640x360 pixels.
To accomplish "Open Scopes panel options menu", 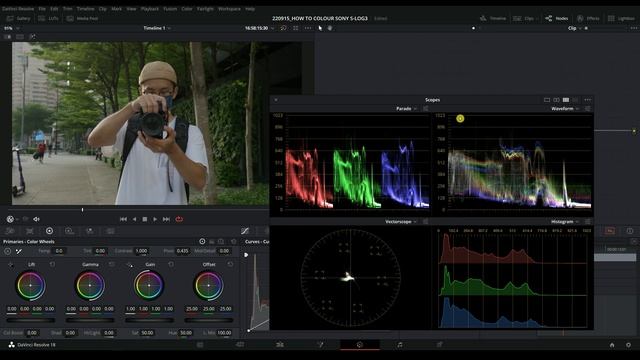I will 588,100.
